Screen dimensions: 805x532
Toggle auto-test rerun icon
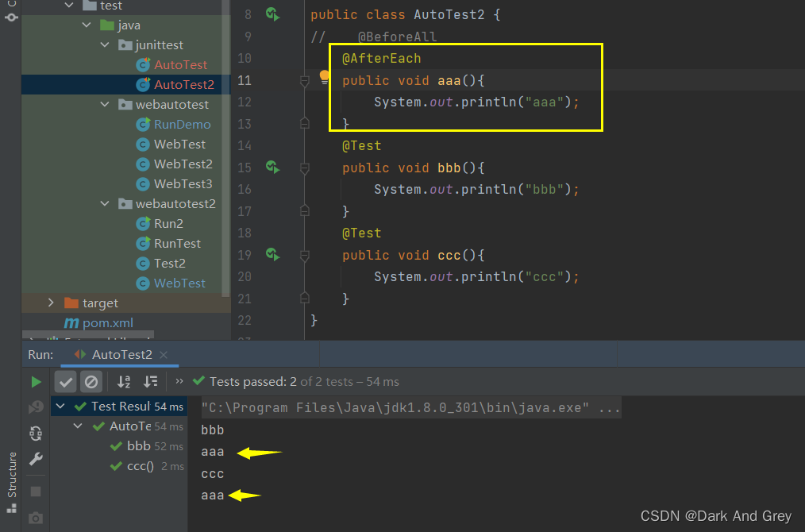(36, 434)
